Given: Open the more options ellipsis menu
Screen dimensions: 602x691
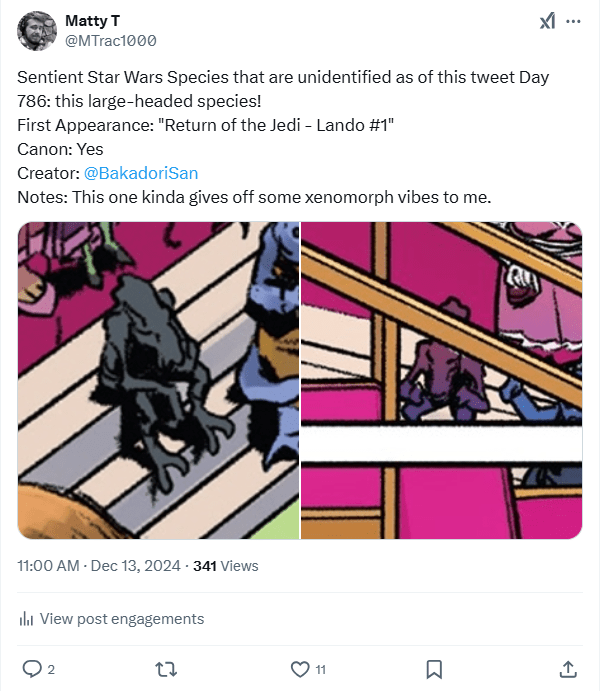Looking at the screenshot, I should point(573,21).
